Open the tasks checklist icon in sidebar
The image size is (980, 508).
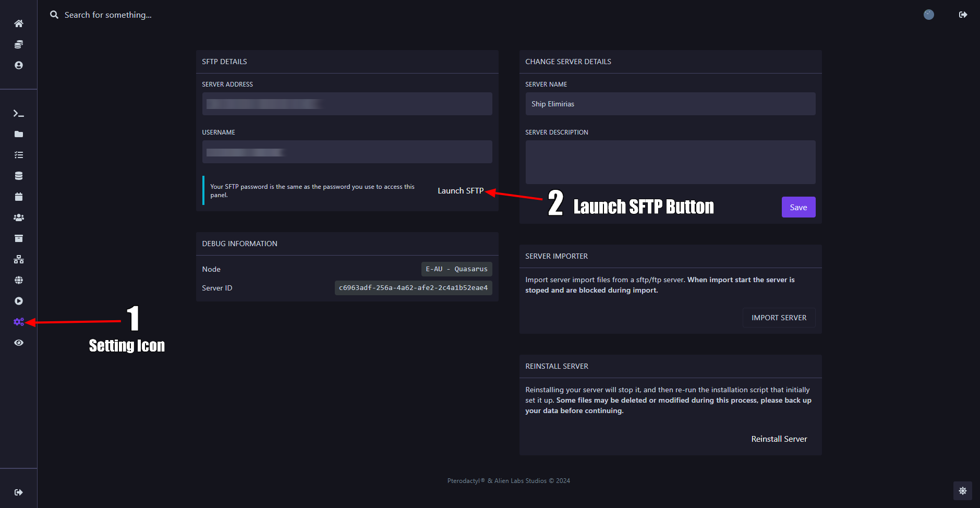point(19,155)
